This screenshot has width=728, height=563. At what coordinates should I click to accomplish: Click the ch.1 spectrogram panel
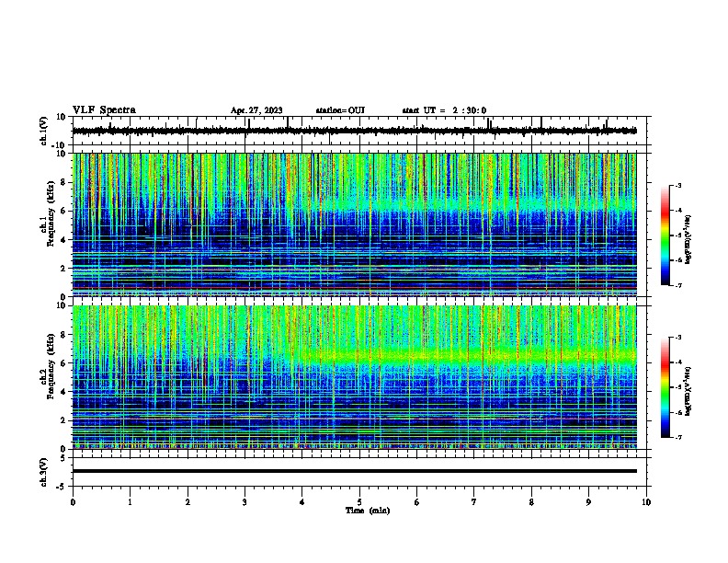pyautogui.click(x=354, y=224)
